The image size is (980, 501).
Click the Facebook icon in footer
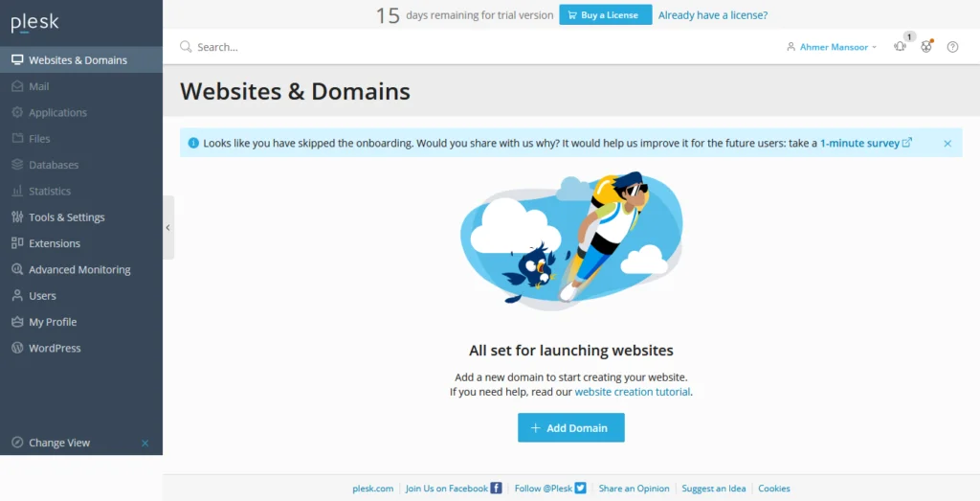(497, 488)
